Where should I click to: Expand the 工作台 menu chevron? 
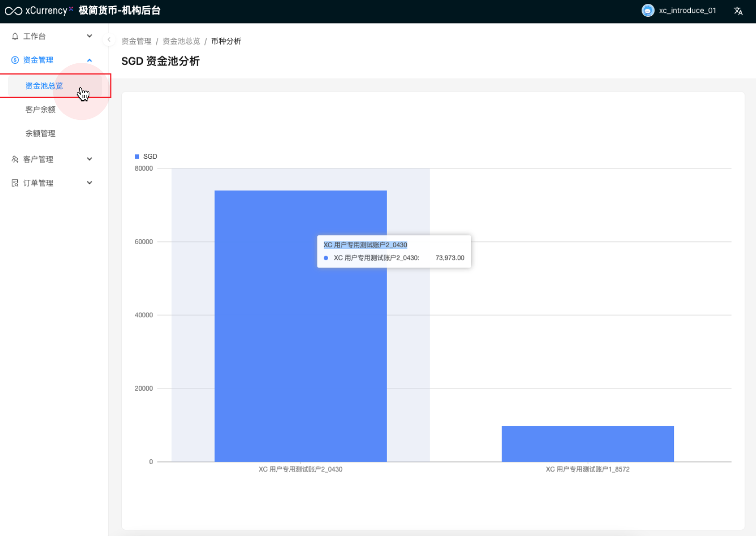point(89,36)
